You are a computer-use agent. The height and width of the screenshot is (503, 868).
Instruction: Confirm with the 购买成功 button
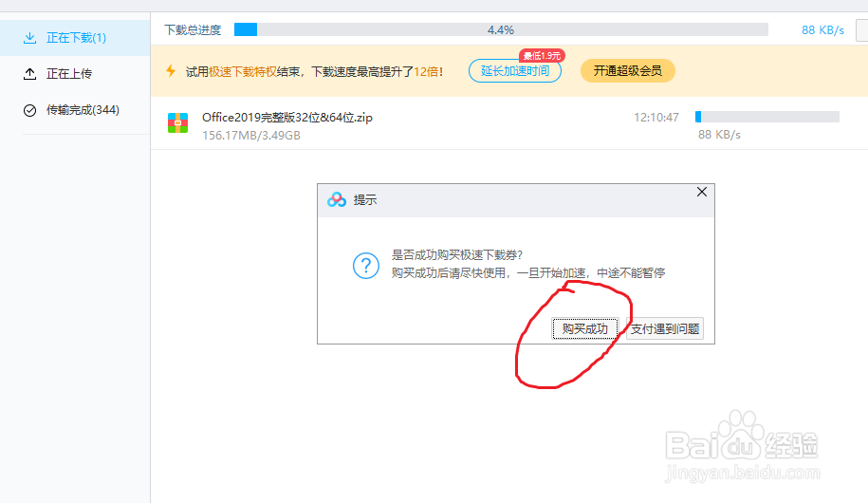(585, 328)
